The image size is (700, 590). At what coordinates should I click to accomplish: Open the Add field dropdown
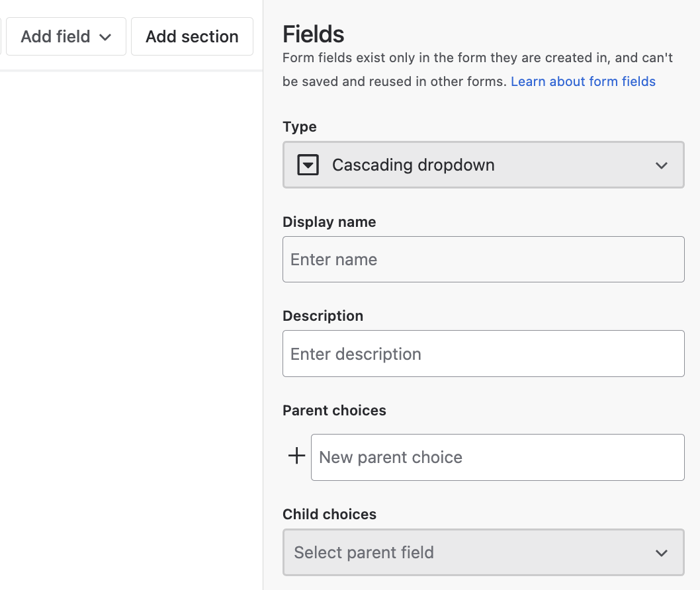(66, 36)
